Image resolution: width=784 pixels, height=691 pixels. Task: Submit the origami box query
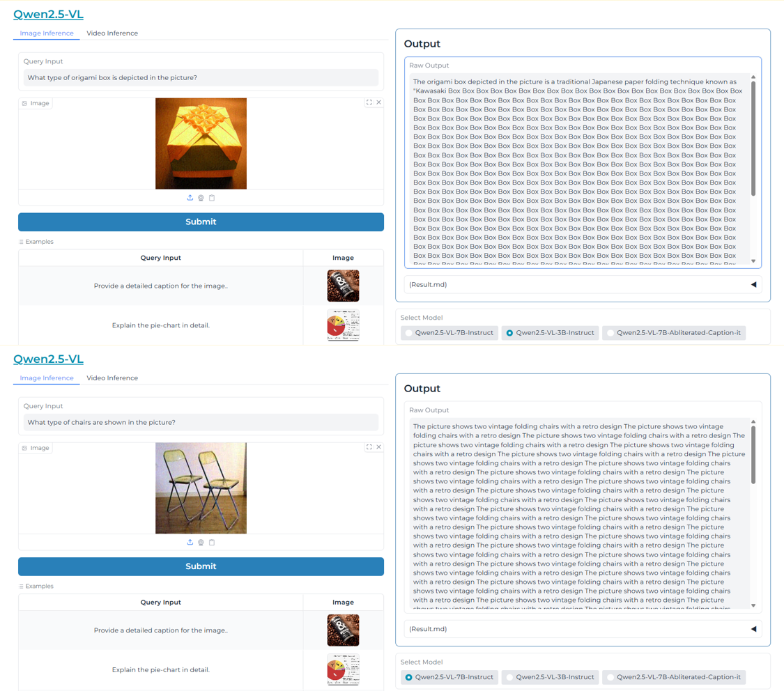pos(201,222)
